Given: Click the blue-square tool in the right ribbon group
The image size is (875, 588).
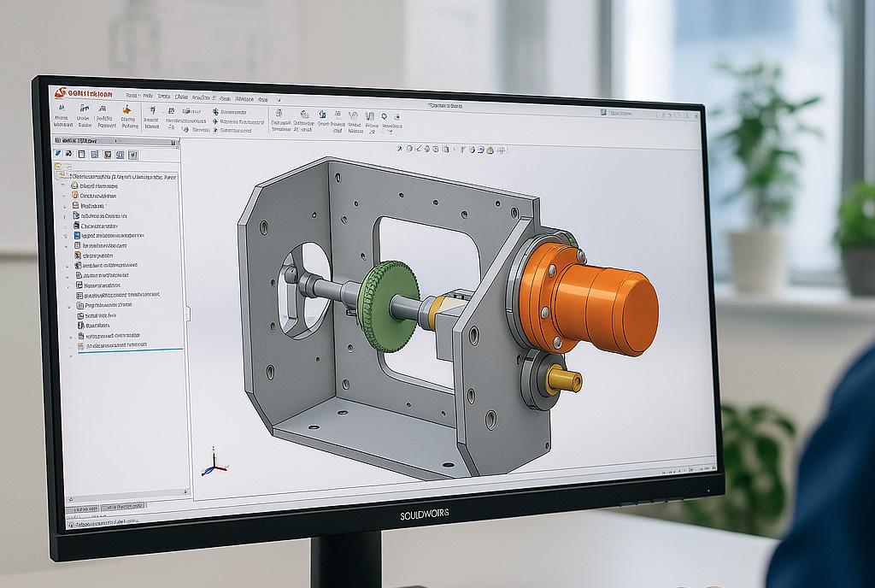Looking at the screenshot, I should (x=323, y=119).
